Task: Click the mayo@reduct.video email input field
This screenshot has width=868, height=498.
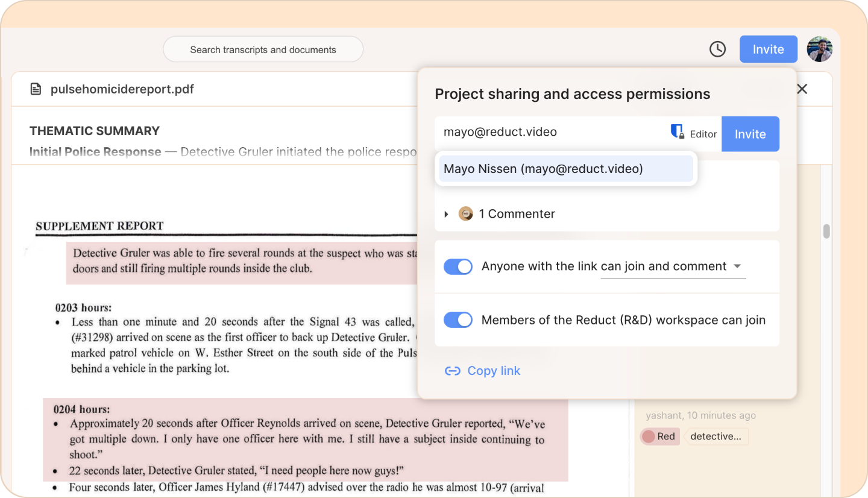Action: point(552,132)
